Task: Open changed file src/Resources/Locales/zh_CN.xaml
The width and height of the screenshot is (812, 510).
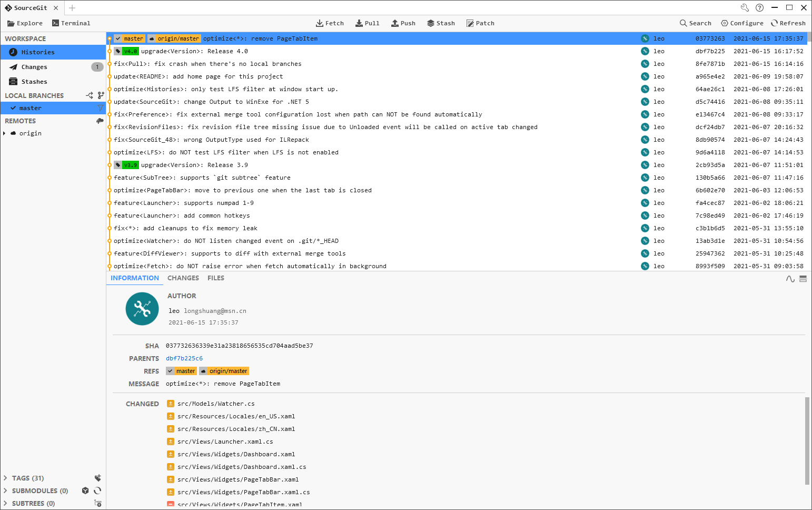Action: pos(236,429)
